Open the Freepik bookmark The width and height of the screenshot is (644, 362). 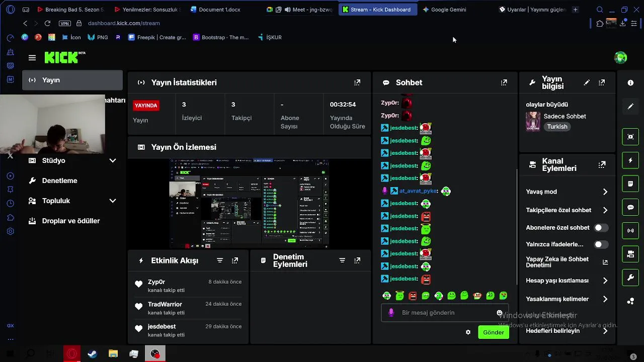click(x=157, y=37)
